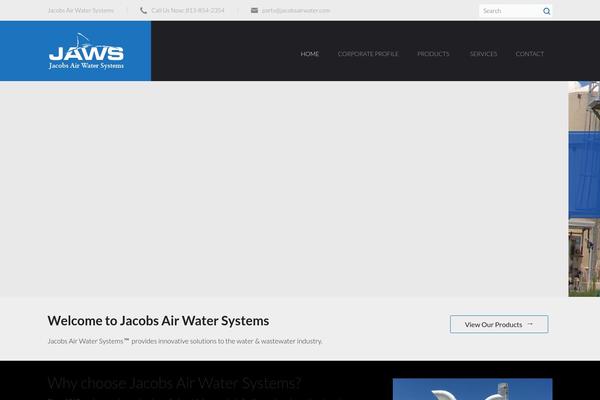Open the HOME menu item
This screenshot has height=400, width=600.
pyautogui.click(x=310, y=54)
